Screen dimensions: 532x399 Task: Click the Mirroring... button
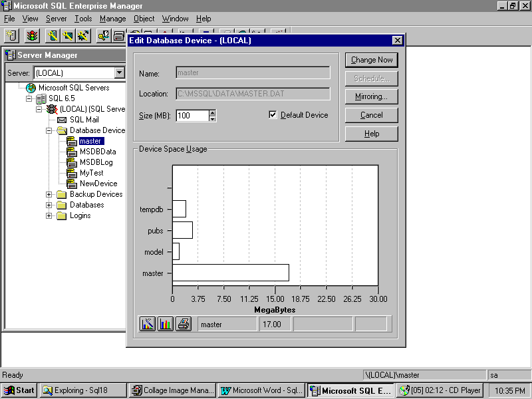(x=372, y=96)
